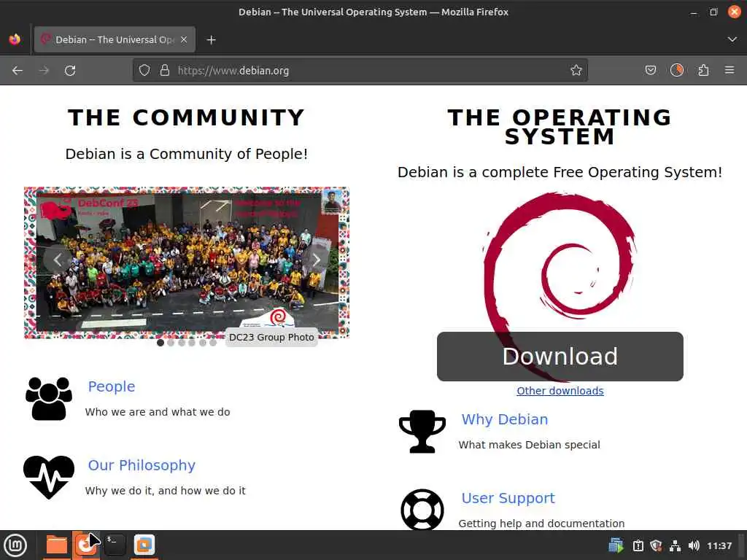747x560 pixels.
Task: Reload the Debian page
Action: [x=70, y=71]
